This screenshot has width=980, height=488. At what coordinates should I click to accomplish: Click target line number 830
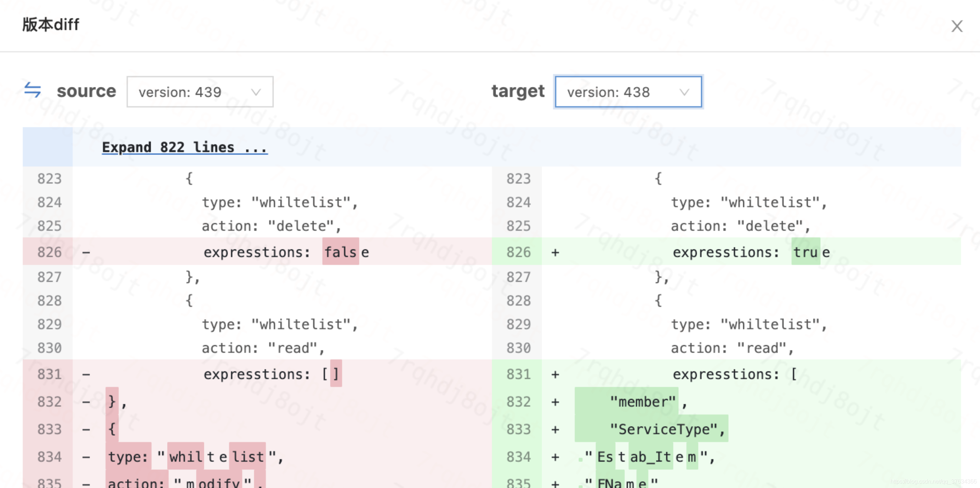[x=518, y=348]
